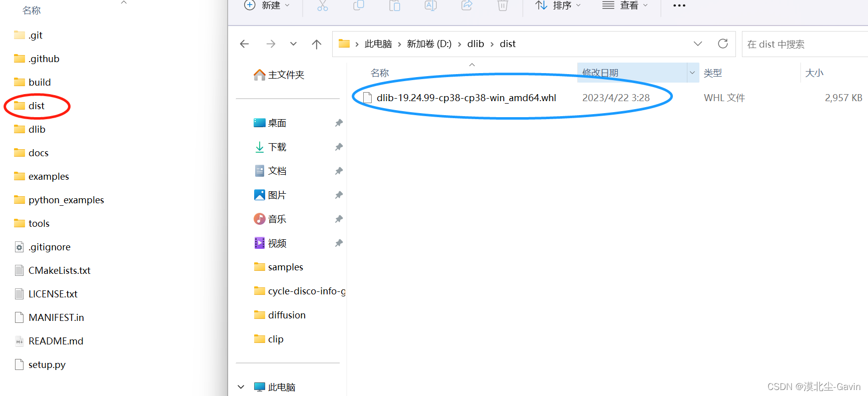Open 视频 in quick access
Viewport: 868px width, 396px height.
click(x=270, y=243)
